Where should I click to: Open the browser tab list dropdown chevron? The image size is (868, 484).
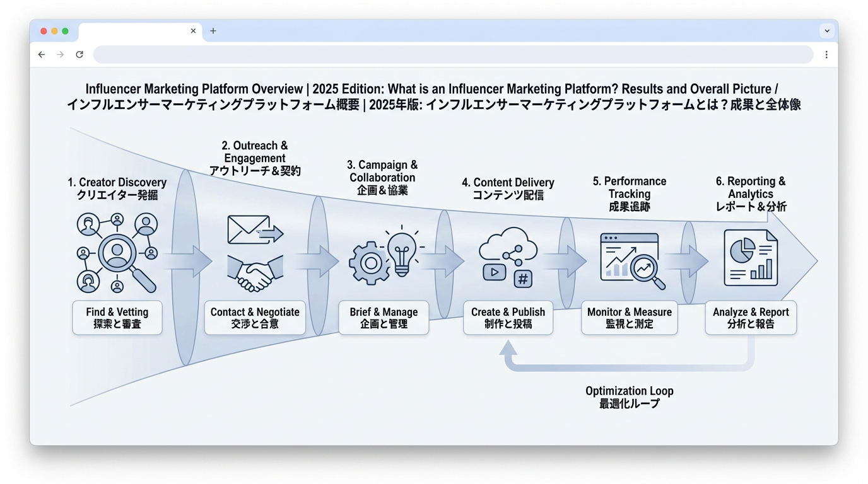(x=826, y=31)
